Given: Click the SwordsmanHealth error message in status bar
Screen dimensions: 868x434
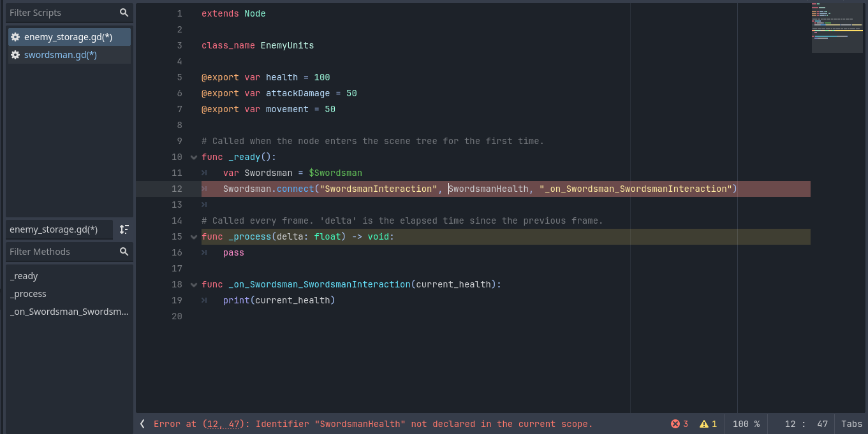Looking at the screenshot, I should (373, 424).
